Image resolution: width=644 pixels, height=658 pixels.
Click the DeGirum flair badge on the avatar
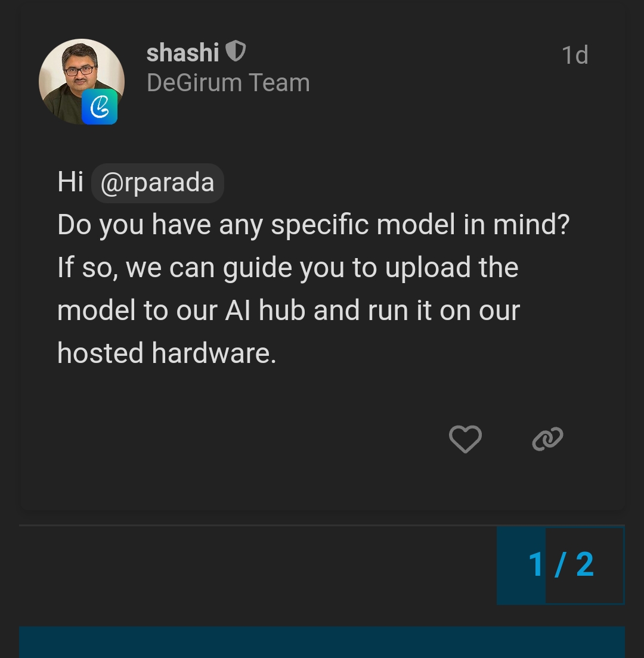pyautogui.click(x=100, y=107)
